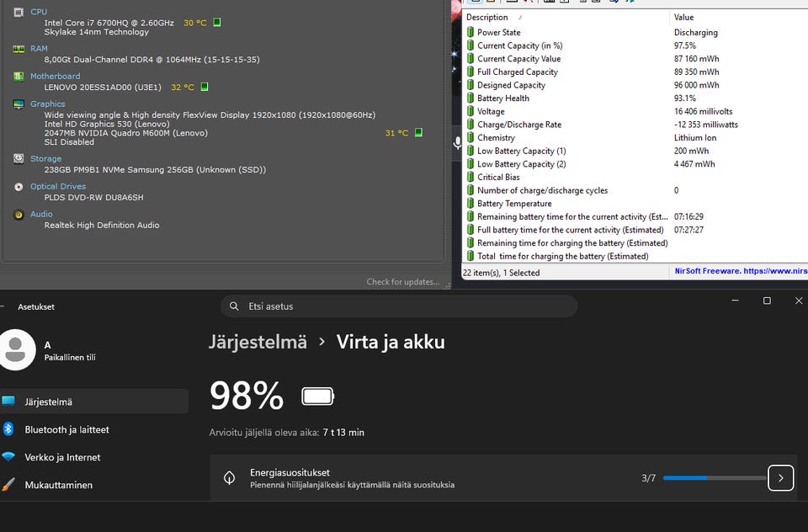This screenshot has width=808, height=532.
Task: Click the CPU chip icon in Speccy
Action: tap(19, 12)
